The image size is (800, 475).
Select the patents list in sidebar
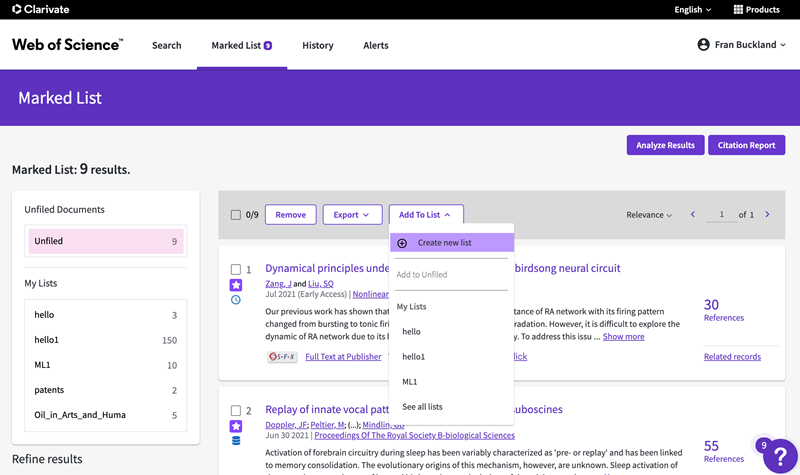(x=106, y=390)
